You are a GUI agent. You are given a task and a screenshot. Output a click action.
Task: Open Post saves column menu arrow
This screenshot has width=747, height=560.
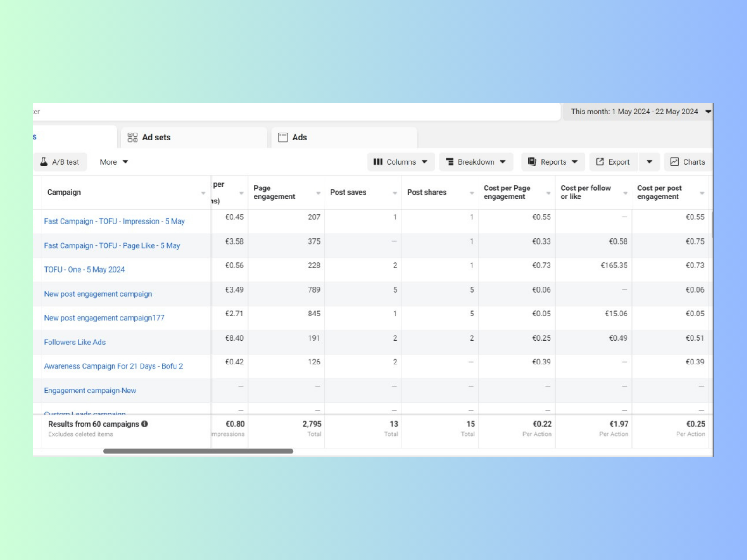tap(395, 193)
